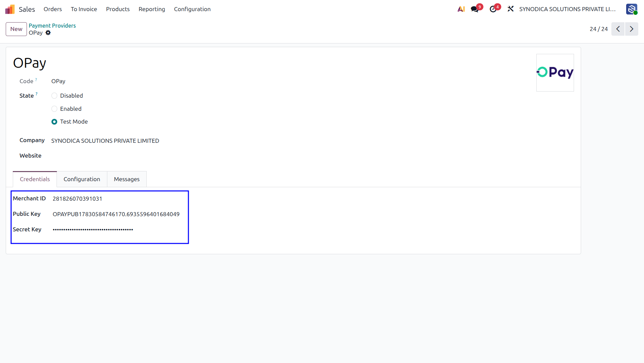This screenshot has height=363, width=644.
Task: Click the 24 / 24 pager counter
Action: coord(599,29)
